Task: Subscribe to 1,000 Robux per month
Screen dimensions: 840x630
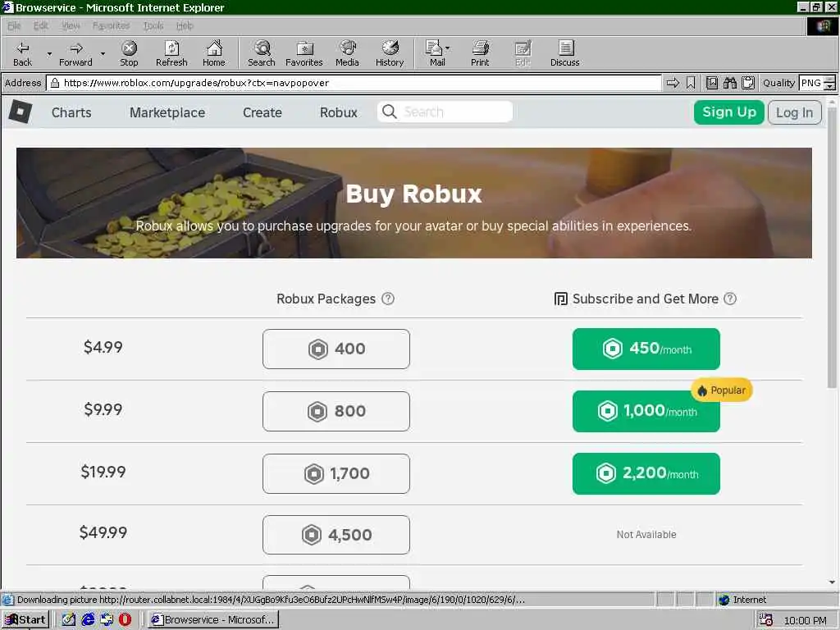Action: click(x=646, y=412)
